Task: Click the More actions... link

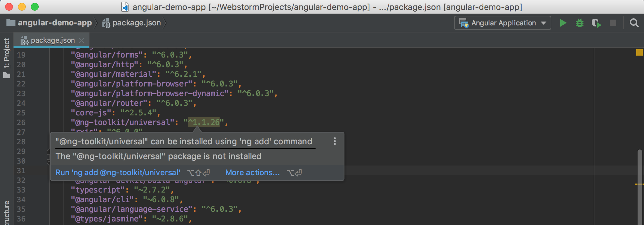Action: pyautogui.click(x=252, y=173)
